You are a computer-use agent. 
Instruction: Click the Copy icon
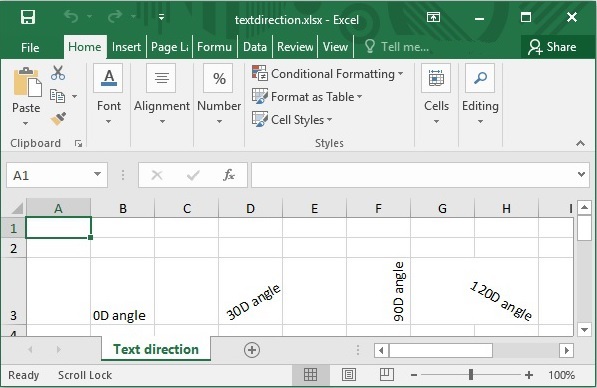pos(57,96)
